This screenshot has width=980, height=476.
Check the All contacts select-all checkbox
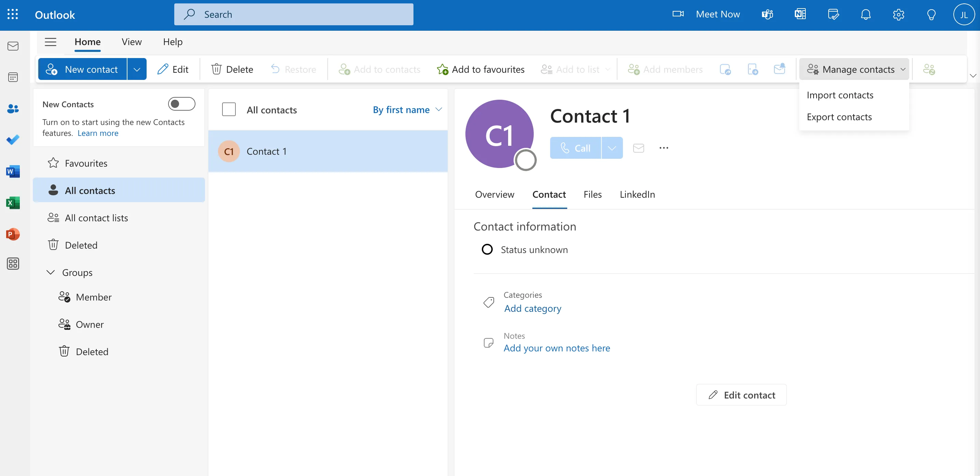[229, 110]
